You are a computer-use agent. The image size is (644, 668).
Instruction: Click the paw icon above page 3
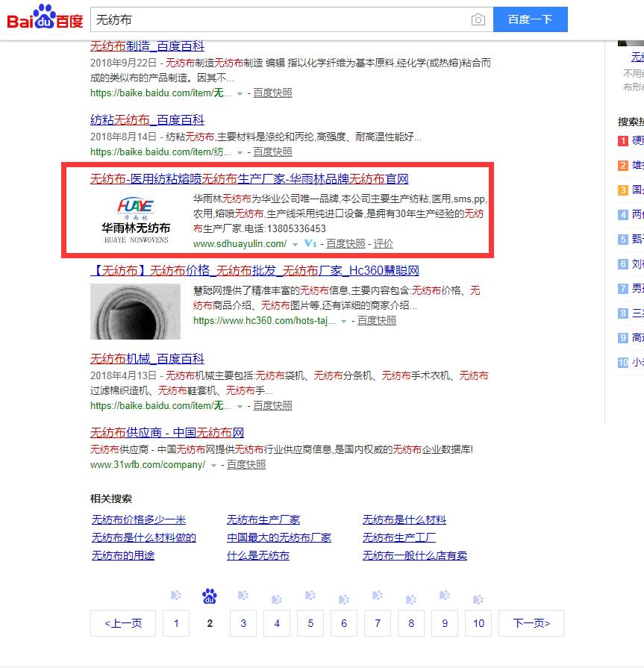(x=243, y=596)
